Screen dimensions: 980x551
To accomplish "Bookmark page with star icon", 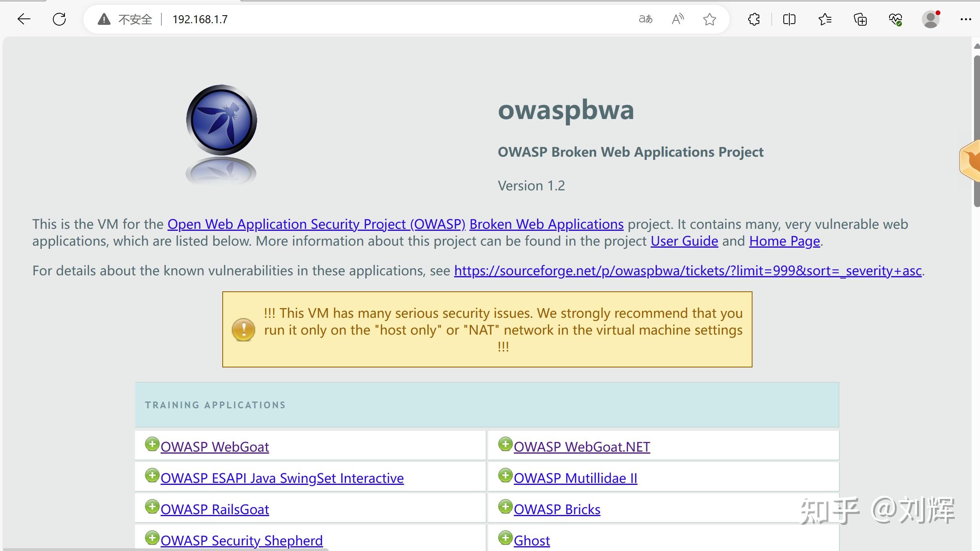I will point(709,19).
